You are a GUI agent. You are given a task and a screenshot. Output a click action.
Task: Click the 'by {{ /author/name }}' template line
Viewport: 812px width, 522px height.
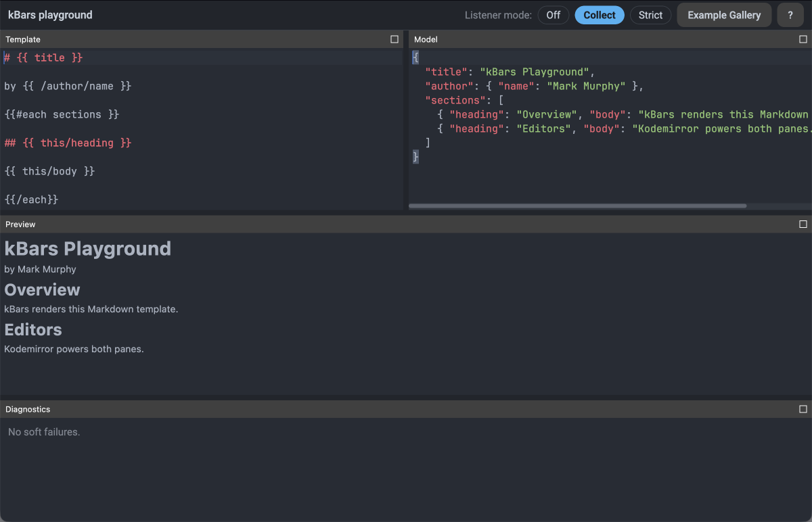(68, 87)
